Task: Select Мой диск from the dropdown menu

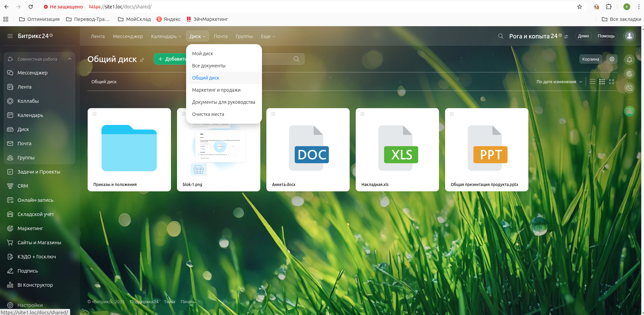Action: click(203, 54)
